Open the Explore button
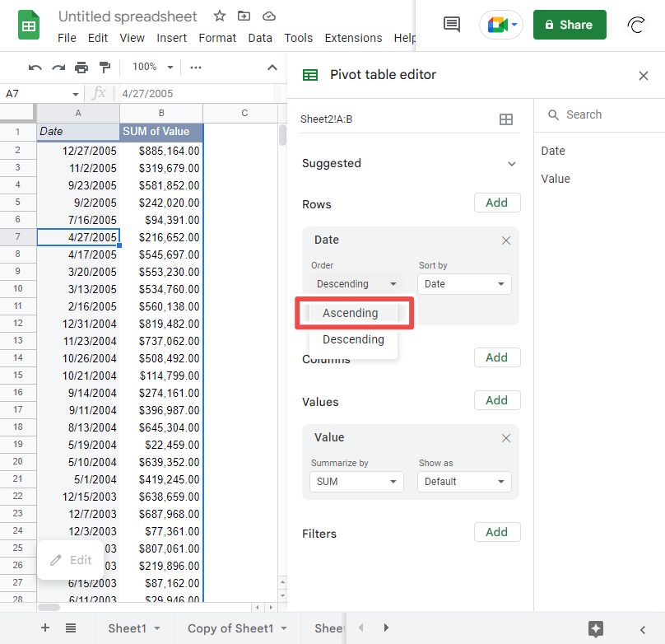The image size is (665, 644). [x=595, y=629]
